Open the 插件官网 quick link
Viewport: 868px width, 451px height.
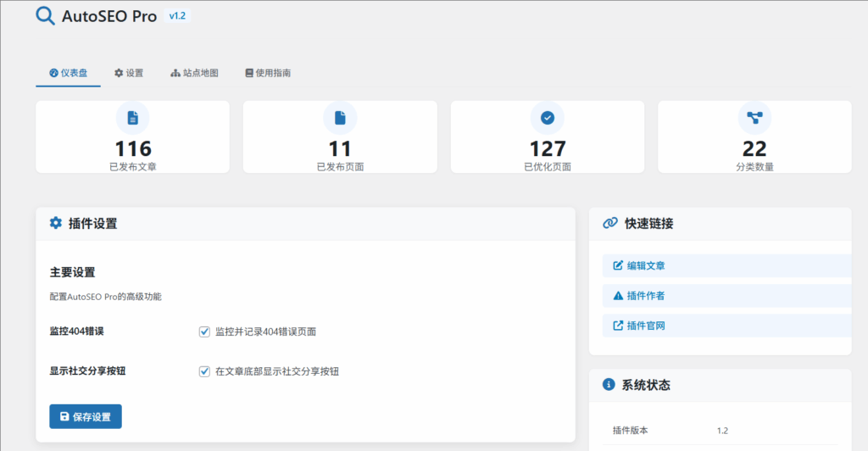726,326
